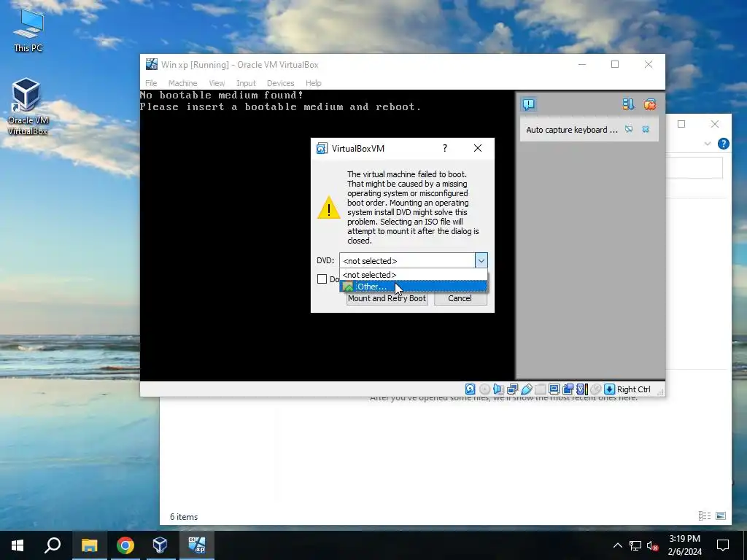Click the DVD combo box field showing <not selected>
Viewport: 747px width, 560px height.
tap(407, 260)
